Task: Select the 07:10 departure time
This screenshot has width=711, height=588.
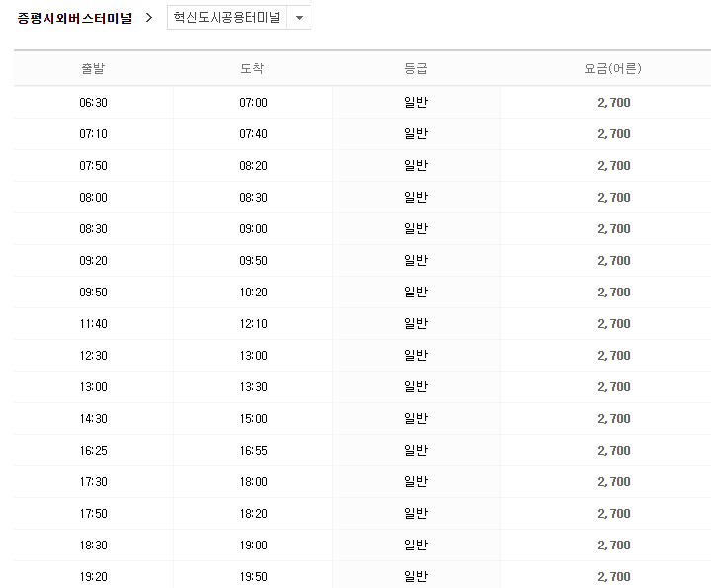Action: tap(93, 134)
